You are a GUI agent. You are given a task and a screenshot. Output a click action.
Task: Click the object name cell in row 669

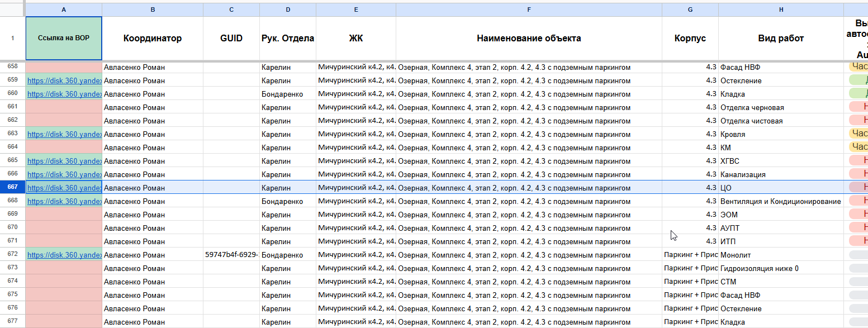pyautogui.click(x=529, y=215)
